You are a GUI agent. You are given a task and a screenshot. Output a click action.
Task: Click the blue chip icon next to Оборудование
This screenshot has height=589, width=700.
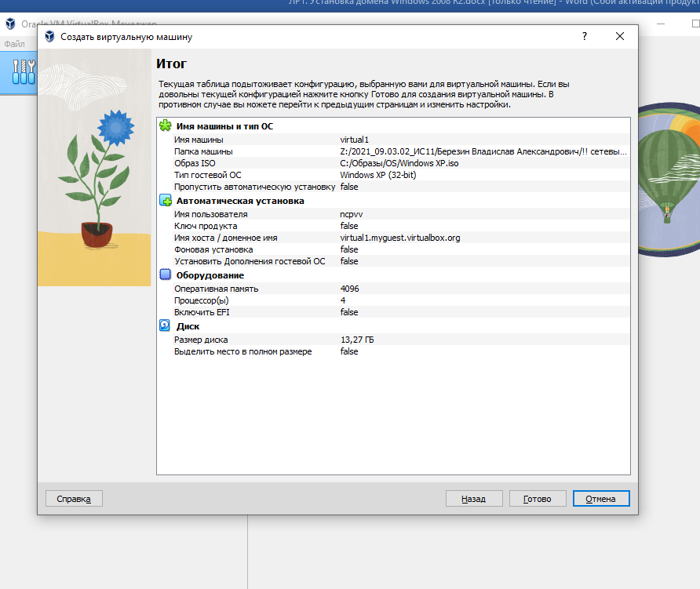point(165,275)
